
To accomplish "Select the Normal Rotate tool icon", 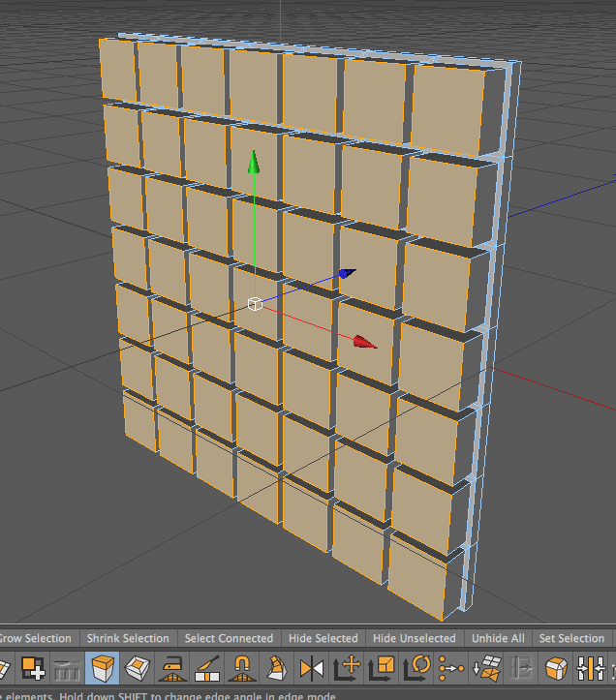I will (x=416, y=668).
